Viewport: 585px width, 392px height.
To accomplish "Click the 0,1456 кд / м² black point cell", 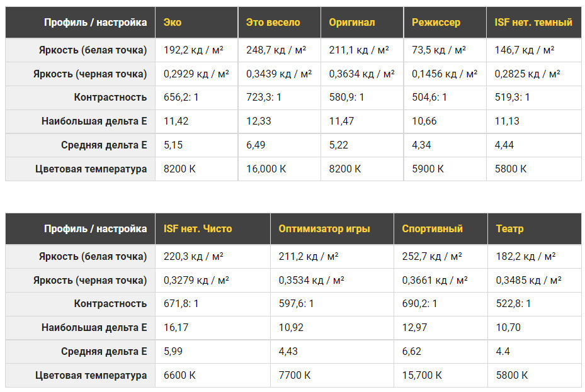I will click(445, 74).
